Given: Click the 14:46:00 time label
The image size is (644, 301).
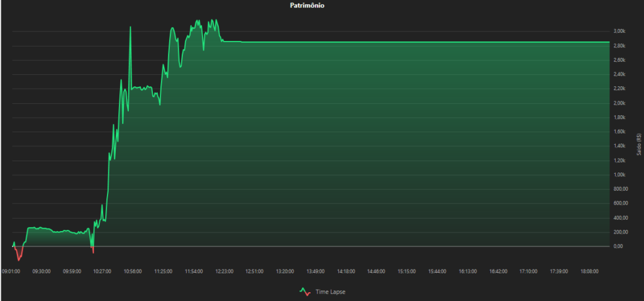Looking at the screenshot, I should (376, 271).
